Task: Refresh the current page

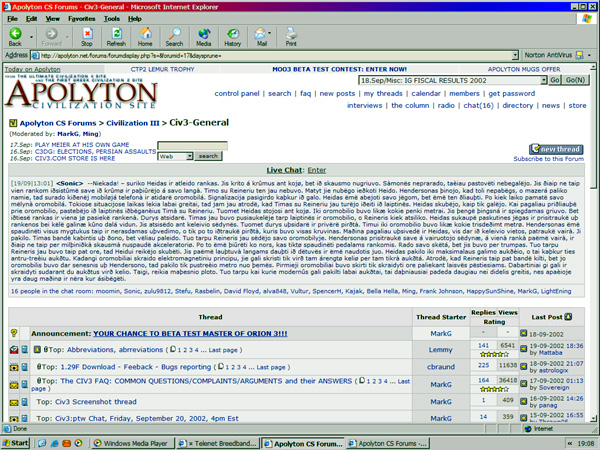Action: 116,36
